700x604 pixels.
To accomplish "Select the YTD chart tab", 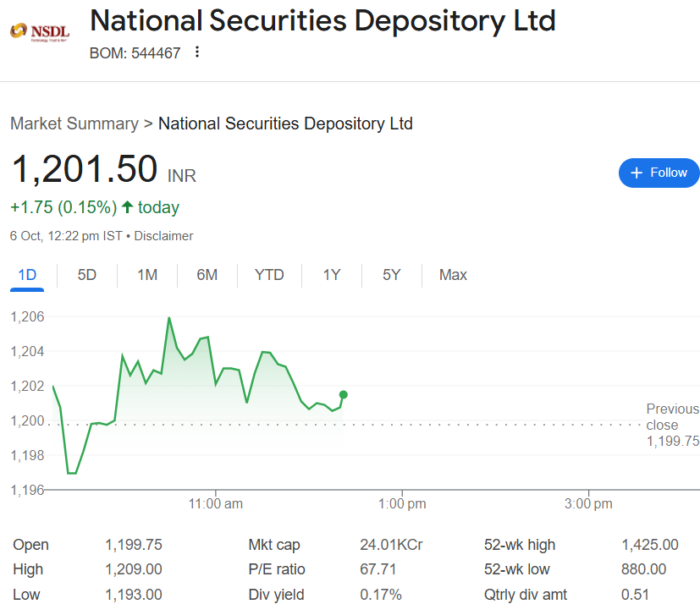I will 269,275.
